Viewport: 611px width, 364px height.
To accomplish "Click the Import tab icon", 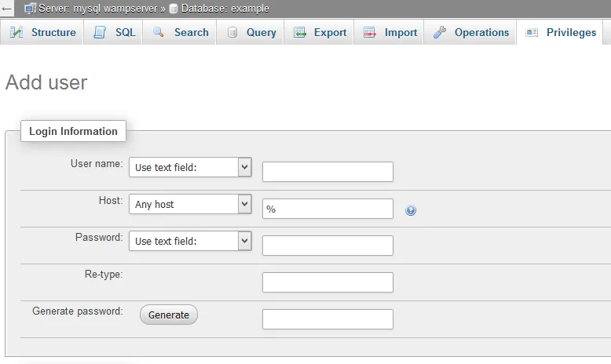I will (x=370, y=33).
